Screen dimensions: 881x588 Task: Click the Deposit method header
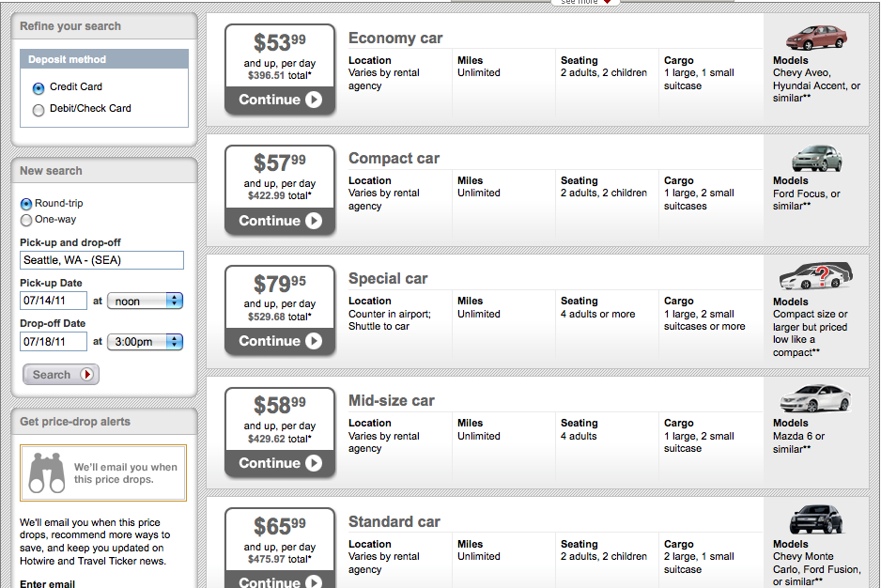tap(104, 59)
